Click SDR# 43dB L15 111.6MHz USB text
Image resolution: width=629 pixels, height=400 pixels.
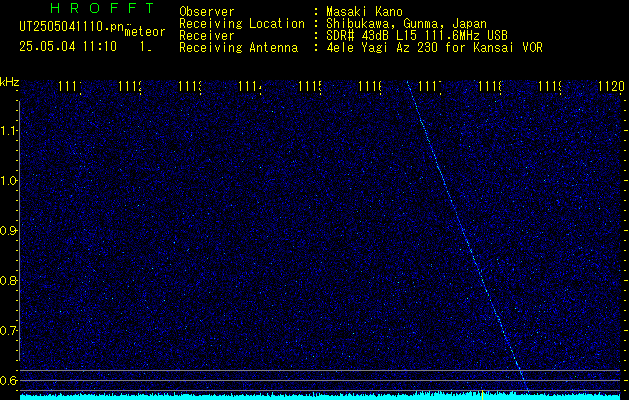[417, 36]
